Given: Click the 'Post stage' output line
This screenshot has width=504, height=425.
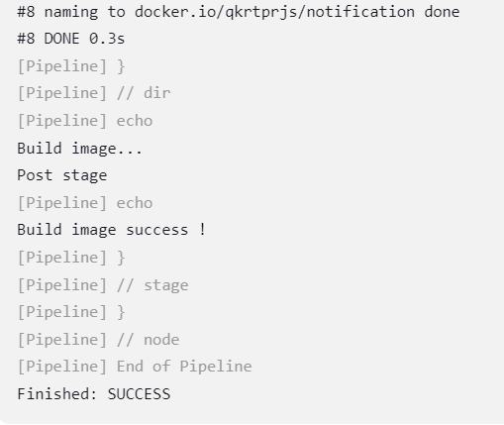Looking at the screenshot, I should coord(62,175).
